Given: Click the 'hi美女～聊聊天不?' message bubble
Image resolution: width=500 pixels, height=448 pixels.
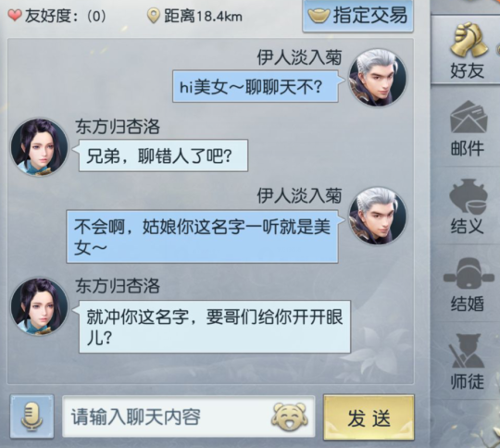Looking at the screenshot, I should click(x=256, y=86).
